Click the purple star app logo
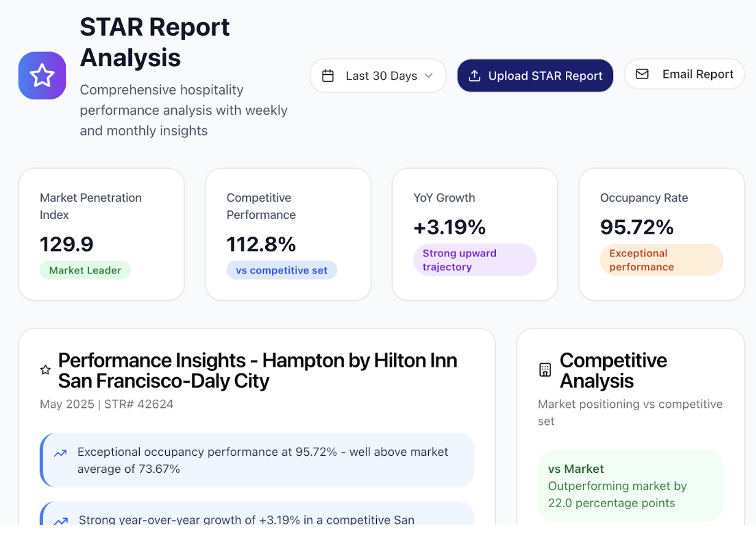 [x=42, y=75]
